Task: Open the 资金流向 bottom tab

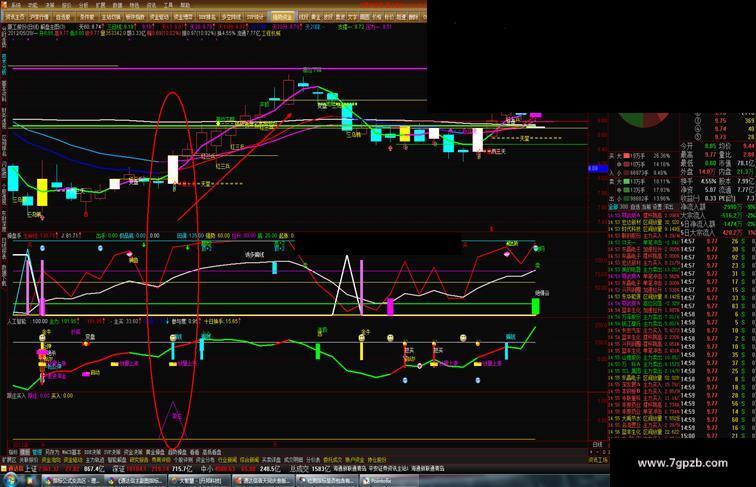Action: coord(51,460)
